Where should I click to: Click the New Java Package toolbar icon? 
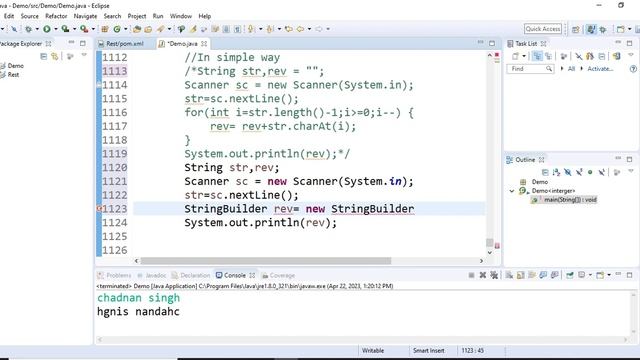point(104,29)
